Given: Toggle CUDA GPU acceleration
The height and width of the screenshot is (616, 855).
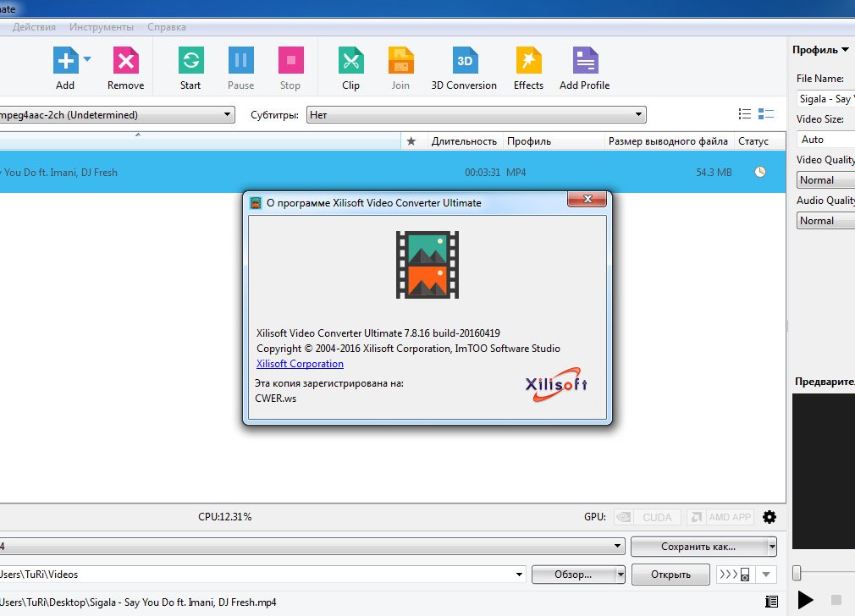Looking at the screenshot, I should (648, 517).
